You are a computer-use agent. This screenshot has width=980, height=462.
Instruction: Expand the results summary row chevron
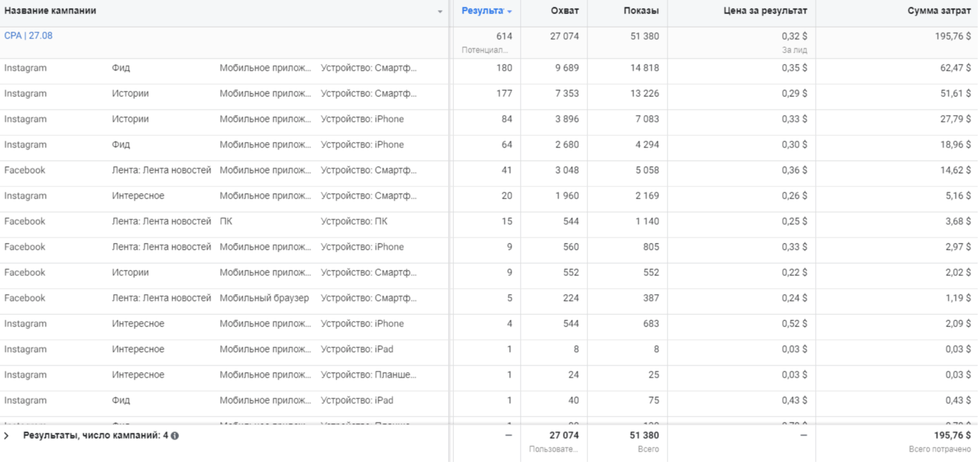6,436
